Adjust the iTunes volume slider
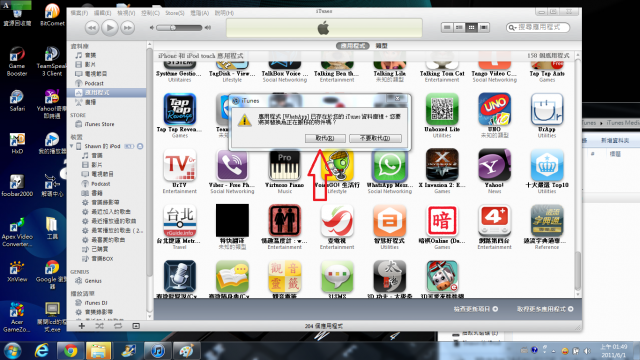Screen dimensions: 640x360 180,28
